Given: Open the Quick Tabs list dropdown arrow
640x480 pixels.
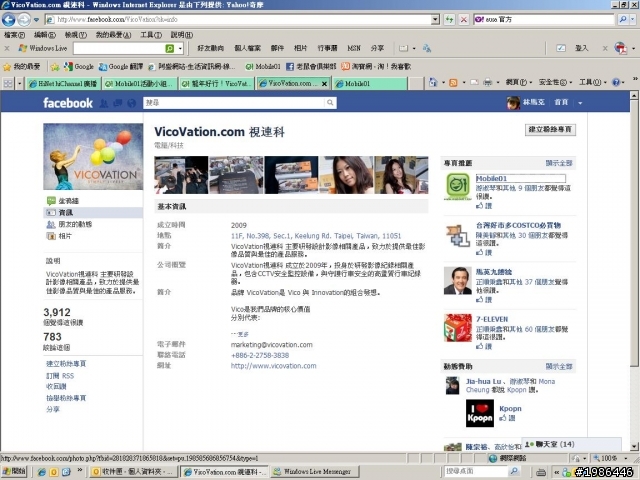Looking at the screenshot, I should [x=19, y=84].
